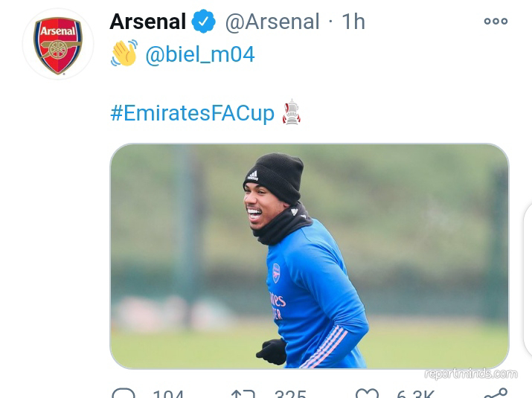Open the @biel_m04 mention link
Screen dimensions: 532x398
pyautogui.click(x=199, y=54)
